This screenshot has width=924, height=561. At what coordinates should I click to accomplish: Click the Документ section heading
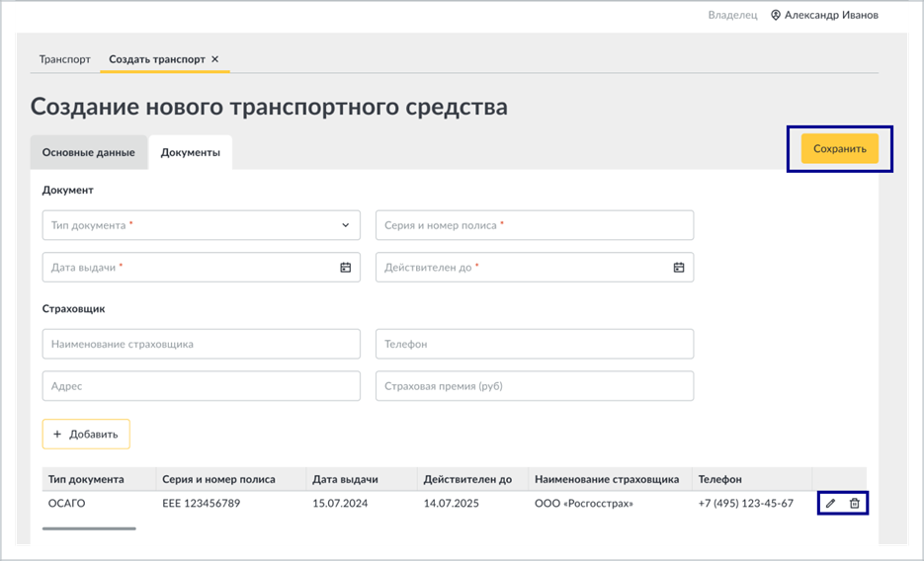68,191
